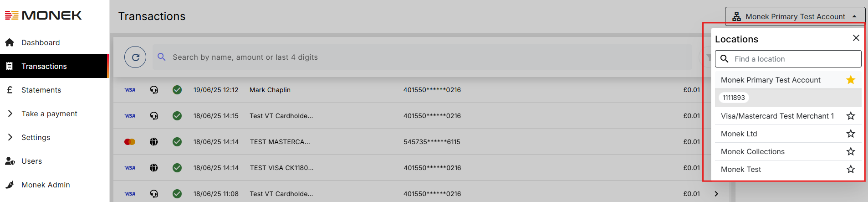Close the Locations panel

point(856,38)
